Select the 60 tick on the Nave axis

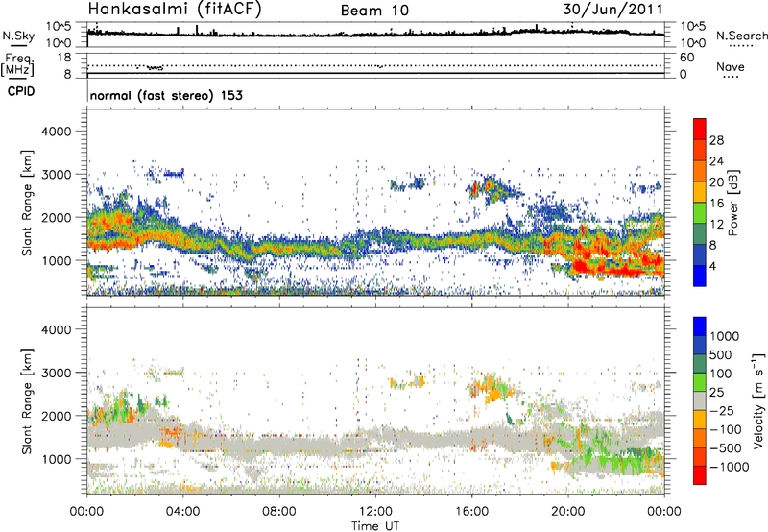tap(686, 58)
